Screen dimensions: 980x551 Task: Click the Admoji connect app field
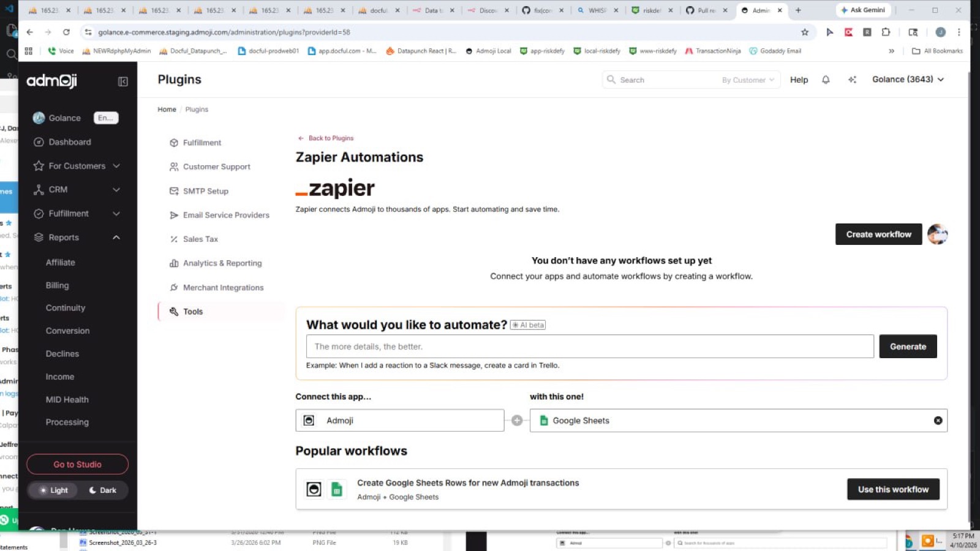(x=400, y=421)
